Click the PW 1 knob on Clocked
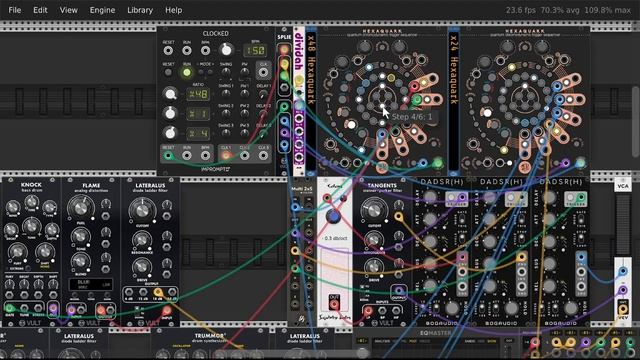Image resolution: width=640 pixels, height=360 pixels. tap(244, 94)
